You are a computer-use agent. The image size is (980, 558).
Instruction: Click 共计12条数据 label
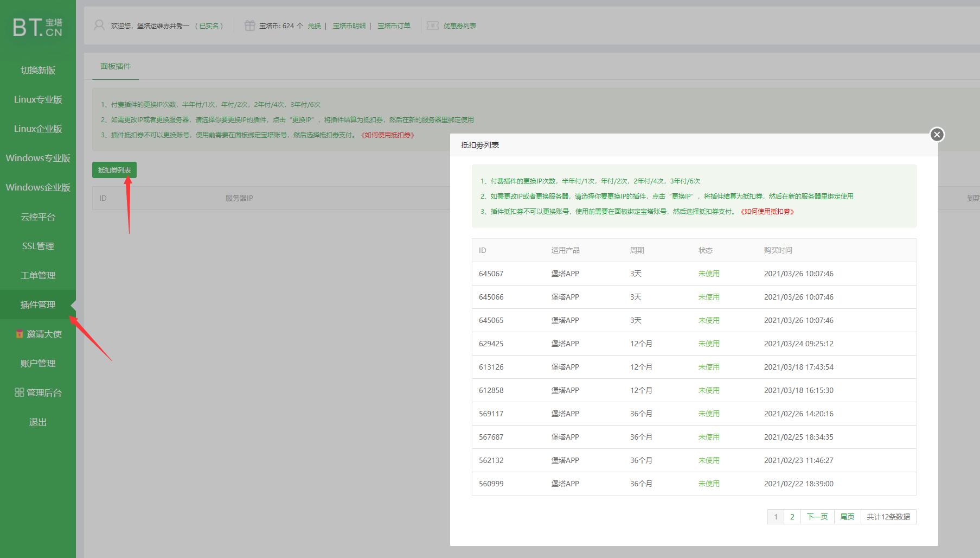click(888, 517)
